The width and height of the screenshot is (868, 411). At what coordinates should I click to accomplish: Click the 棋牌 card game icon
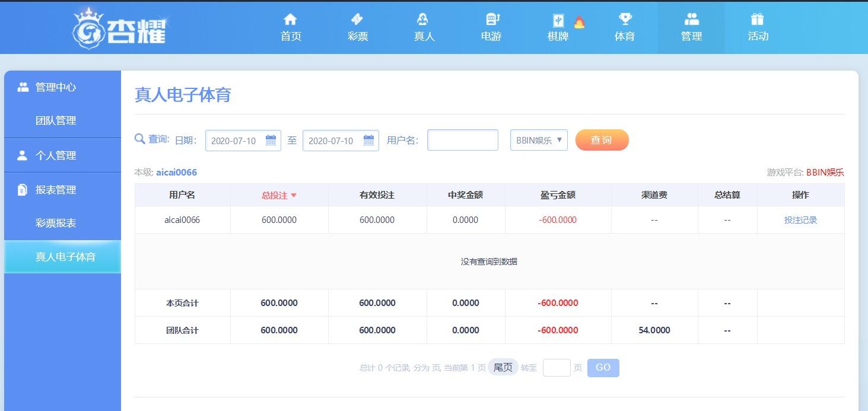point(558,20)
